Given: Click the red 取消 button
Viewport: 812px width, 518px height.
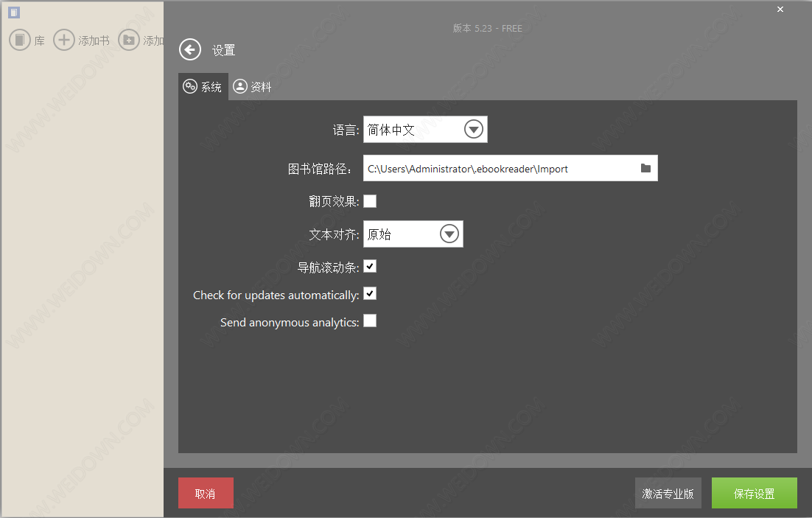Looking at the screenshot, I should [206, 493].
